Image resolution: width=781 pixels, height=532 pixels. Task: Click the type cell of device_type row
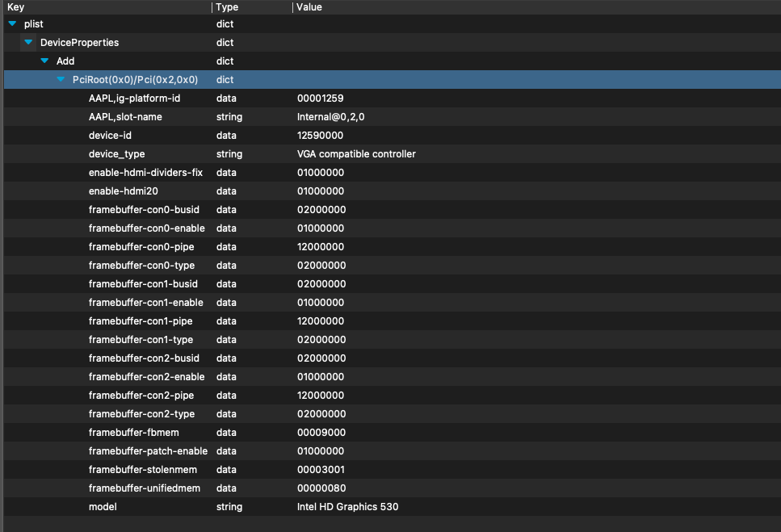pos(229,153)
